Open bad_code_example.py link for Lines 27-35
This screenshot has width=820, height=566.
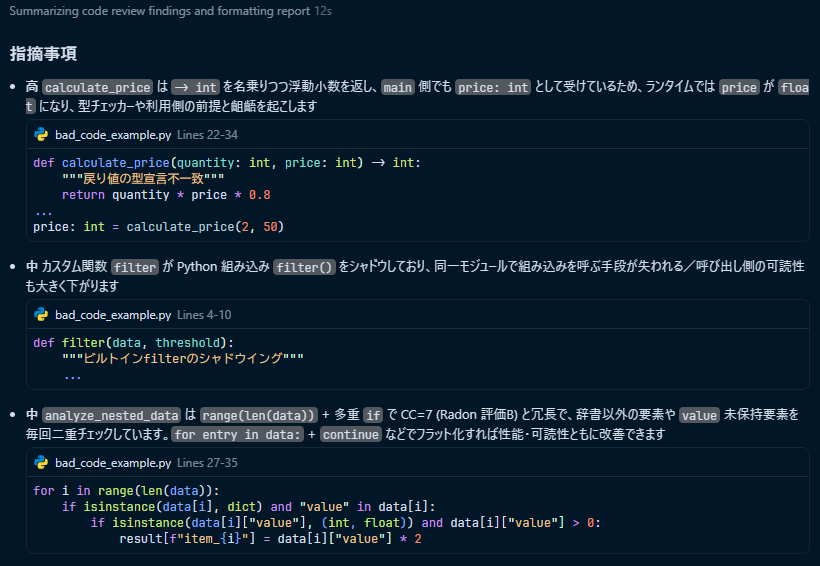(113, 462)
